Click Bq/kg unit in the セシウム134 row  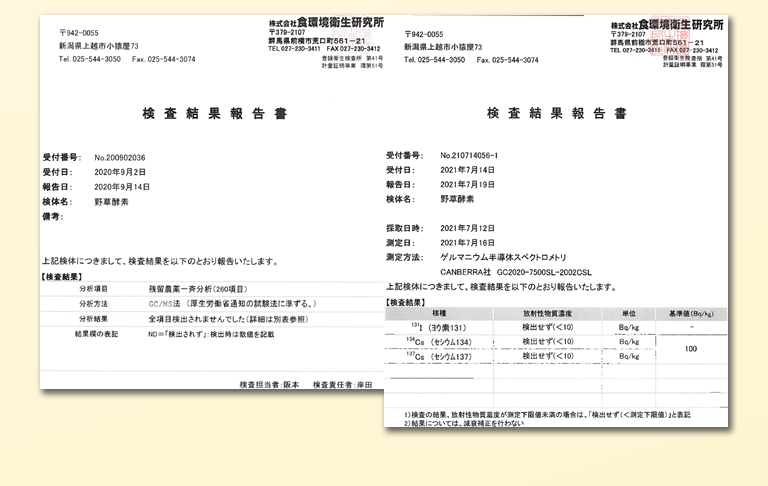(x=629, y=342)
